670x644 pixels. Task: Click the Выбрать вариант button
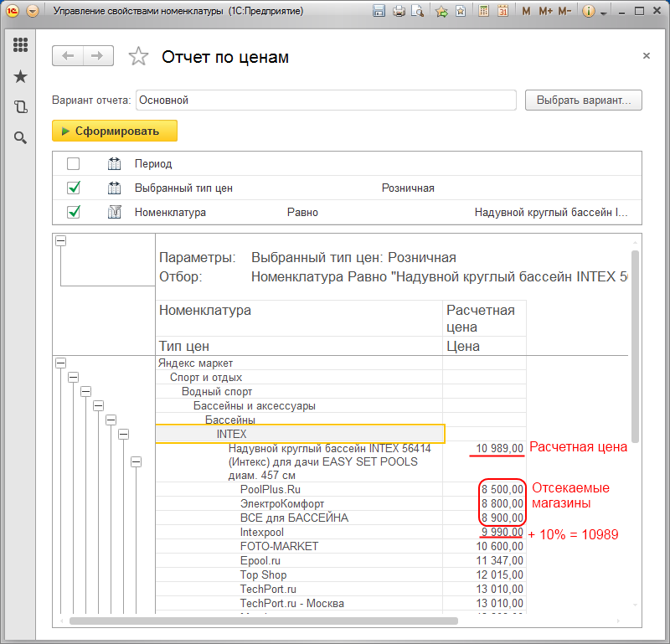coord(583,100)
